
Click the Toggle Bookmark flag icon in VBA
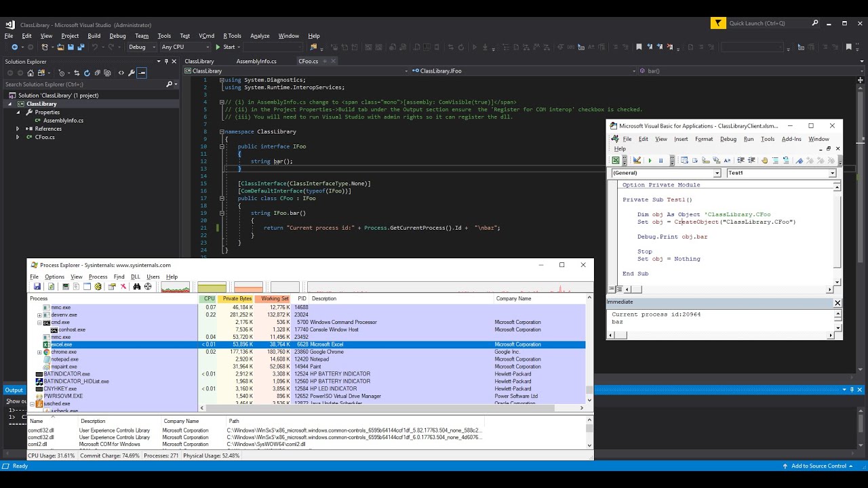point(800,161)
